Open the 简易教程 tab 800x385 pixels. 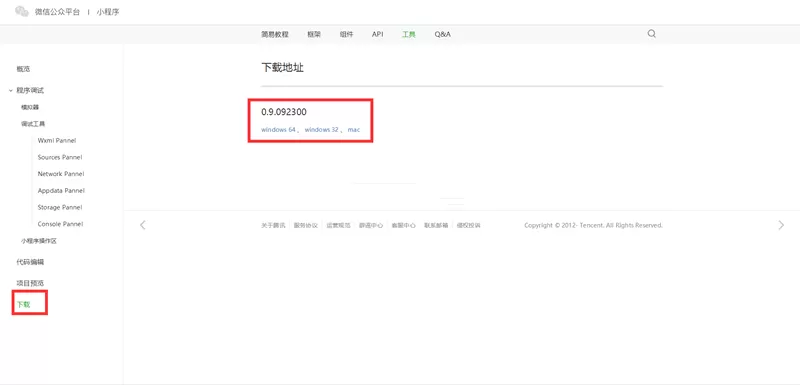pyautogui.click(x=275, y=35)
